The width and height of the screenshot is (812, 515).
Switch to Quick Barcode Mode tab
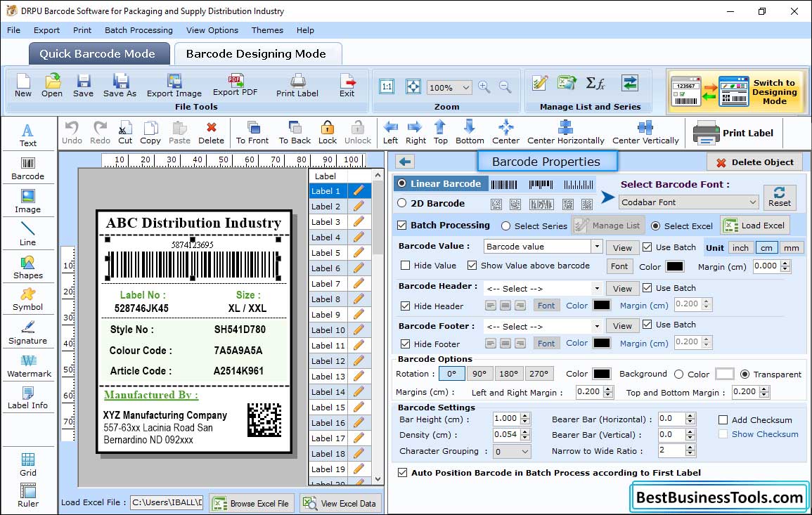click(99, 54)
